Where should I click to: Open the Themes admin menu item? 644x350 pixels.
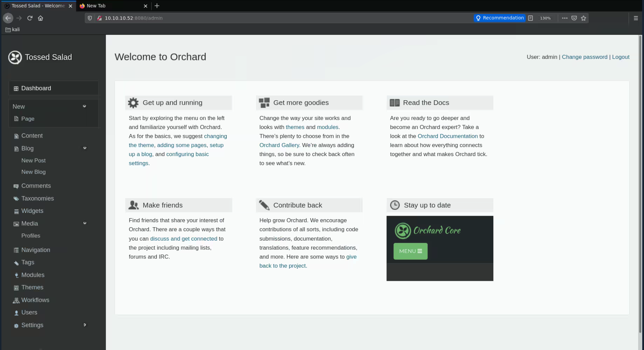[x=32, y=287]
